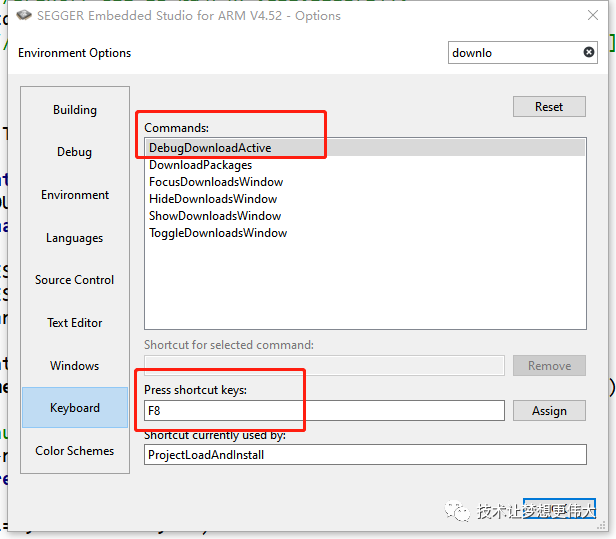Open Color Schemes options
Viewport: 616px width, 539px height.
[75, 451]
